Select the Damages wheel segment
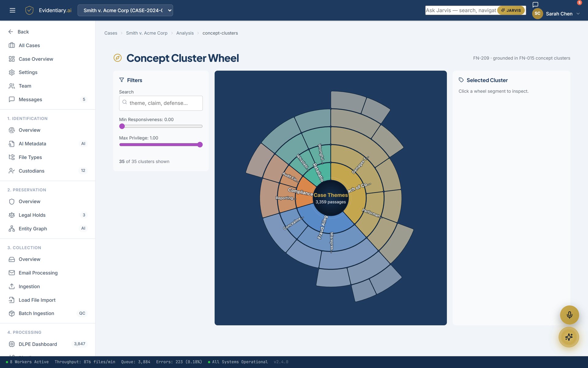This screenshot has width=588, height=368. click(x=360, y=166)
